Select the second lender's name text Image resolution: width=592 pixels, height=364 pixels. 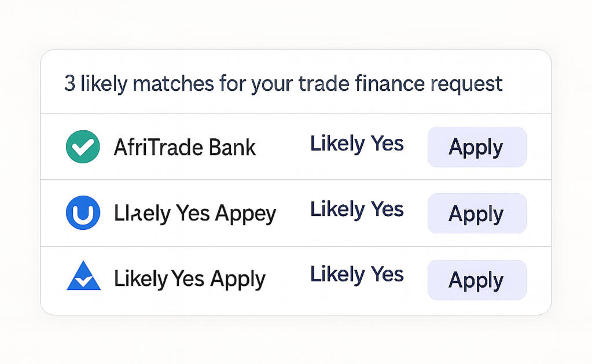[x=187, y=214]
